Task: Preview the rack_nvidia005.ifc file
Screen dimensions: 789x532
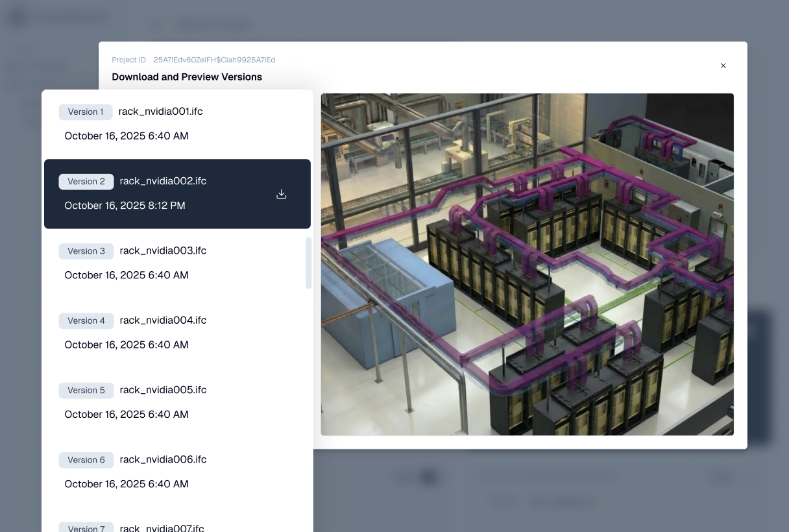Action: 163,389
